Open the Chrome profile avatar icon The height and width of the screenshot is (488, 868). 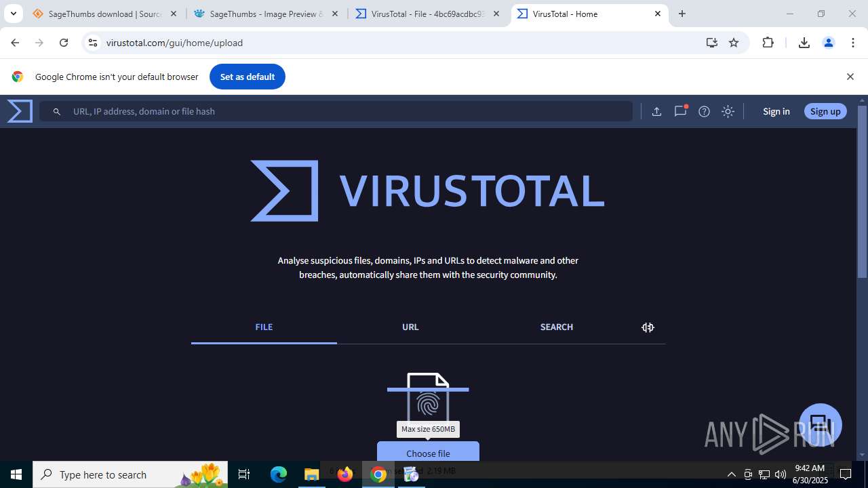(828, 43)
